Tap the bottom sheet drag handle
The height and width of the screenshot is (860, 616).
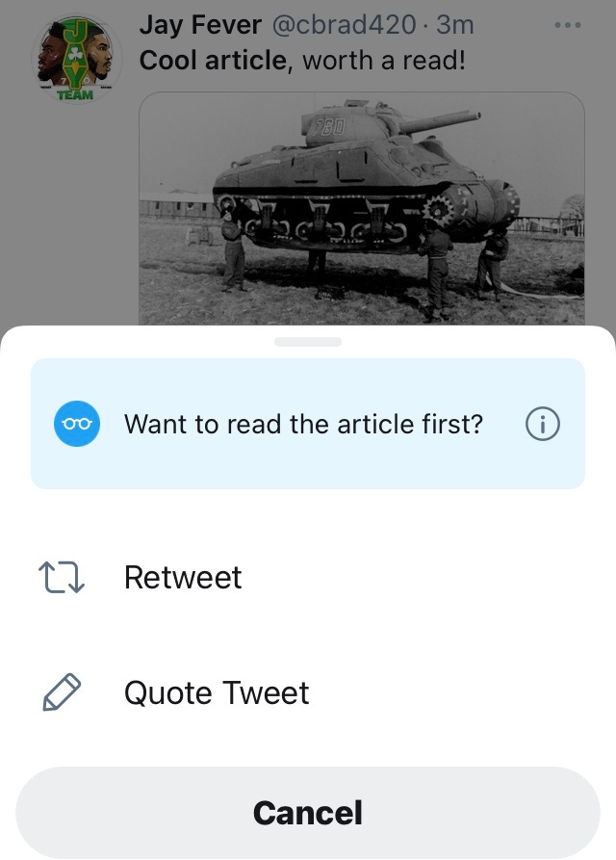(x=308, y=342)
